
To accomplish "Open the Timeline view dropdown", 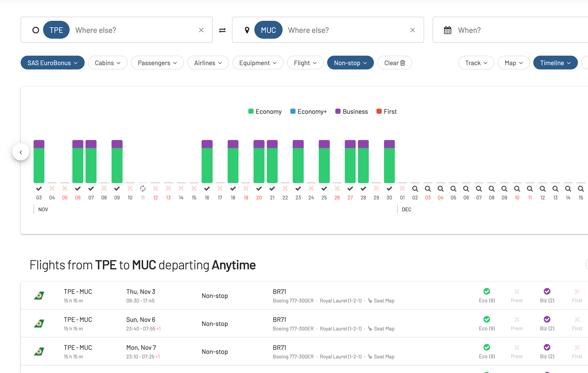I will [555, 63].
